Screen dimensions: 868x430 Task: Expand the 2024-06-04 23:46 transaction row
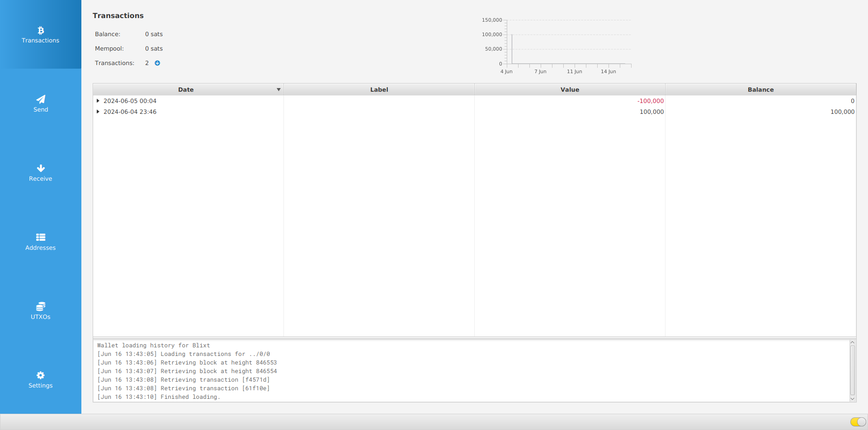click(98, 112)
